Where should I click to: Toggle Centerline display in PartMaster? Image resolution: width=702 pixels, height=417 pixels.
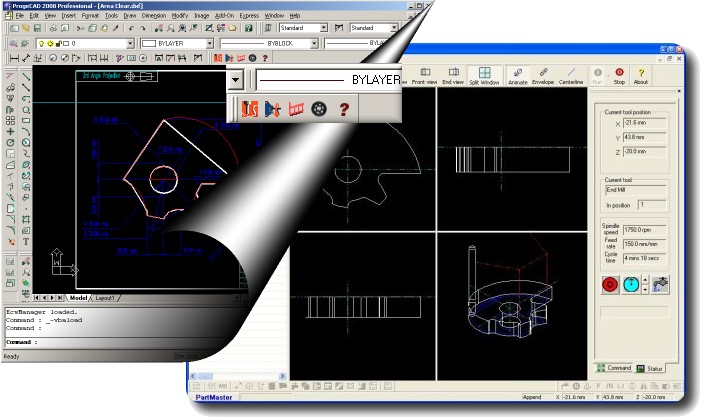click(571, 76)
